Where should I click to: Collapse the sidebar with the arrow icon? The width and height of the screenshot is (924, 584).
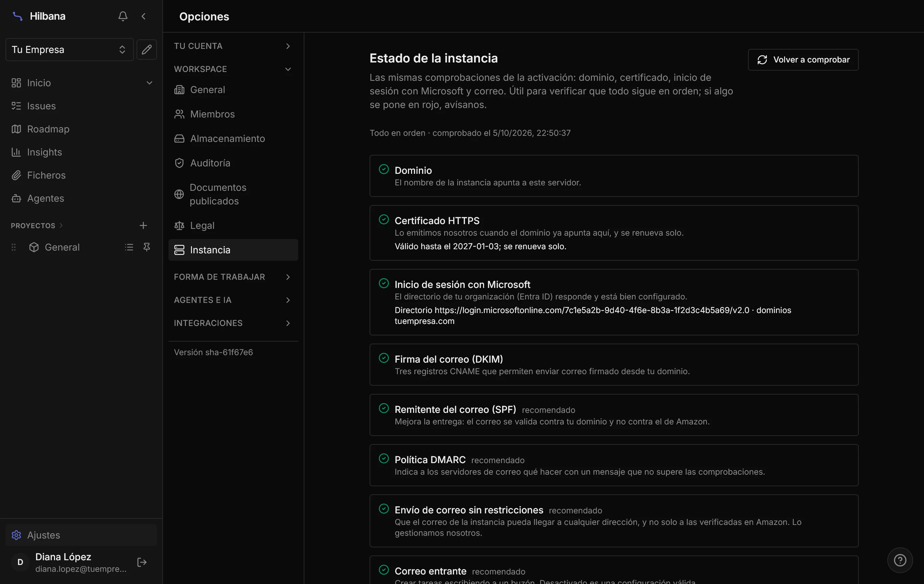pyautogui.click(x=143, y=16)
